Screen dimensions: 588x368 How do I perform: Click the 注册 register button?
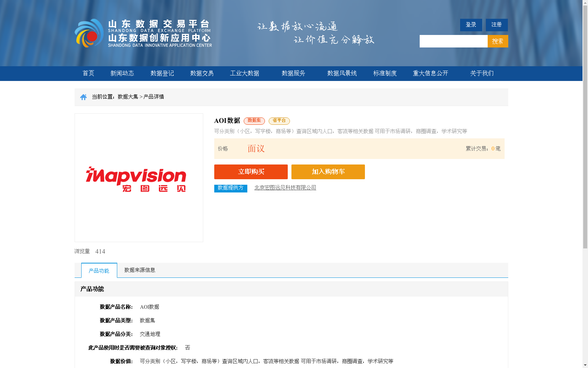pyautogui.click(x=497, y=25)
